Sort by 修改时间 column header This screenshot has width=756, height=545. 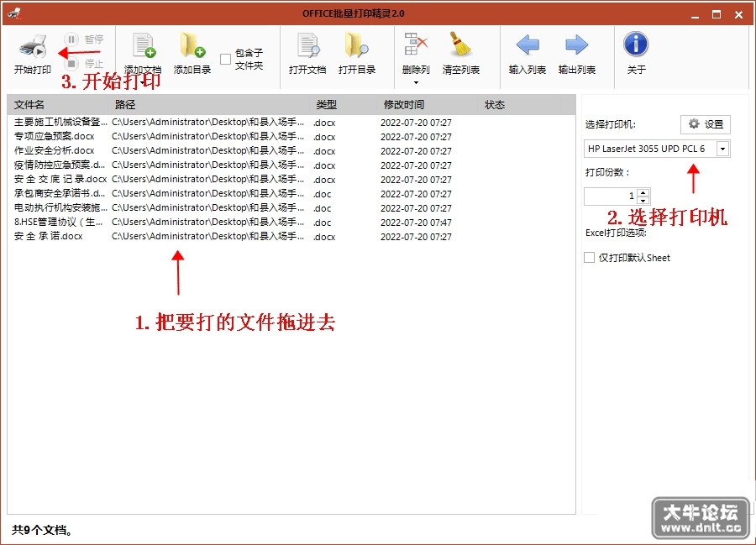pos(428,105)
